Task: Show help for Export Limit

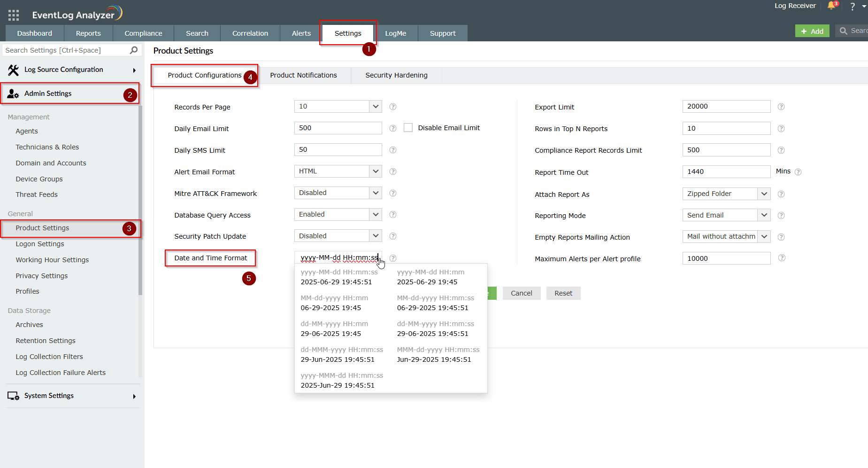Action: click(781, 107)
